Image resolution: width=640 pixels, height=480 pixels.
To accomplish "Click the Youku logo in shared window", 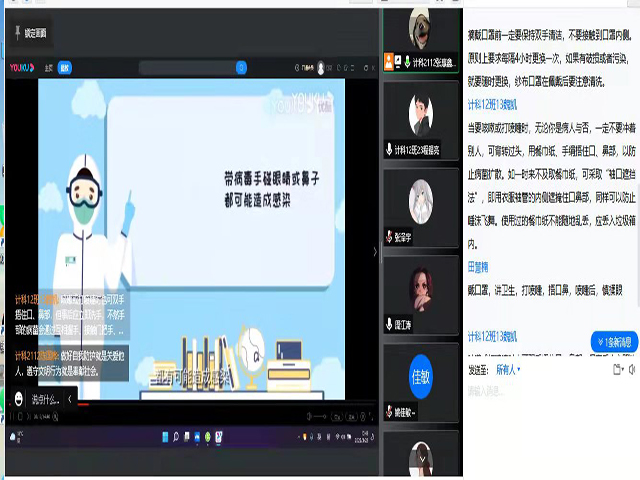I will pos(22,68).
